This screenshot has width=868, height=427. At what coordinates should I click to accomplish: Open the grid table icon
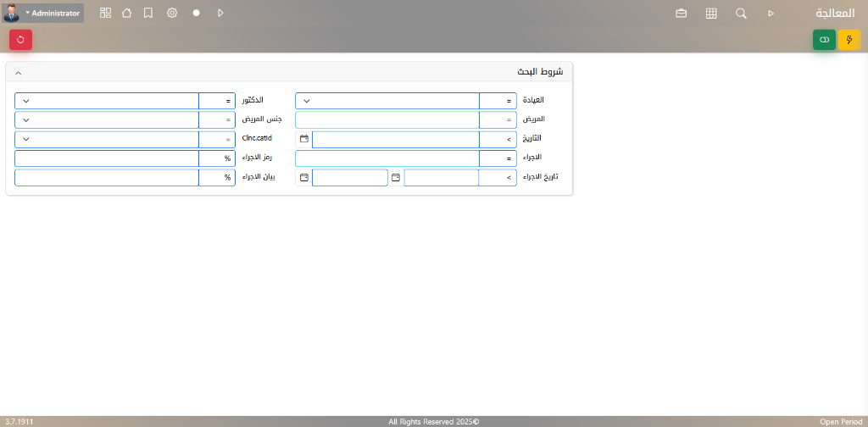point(711,14)
